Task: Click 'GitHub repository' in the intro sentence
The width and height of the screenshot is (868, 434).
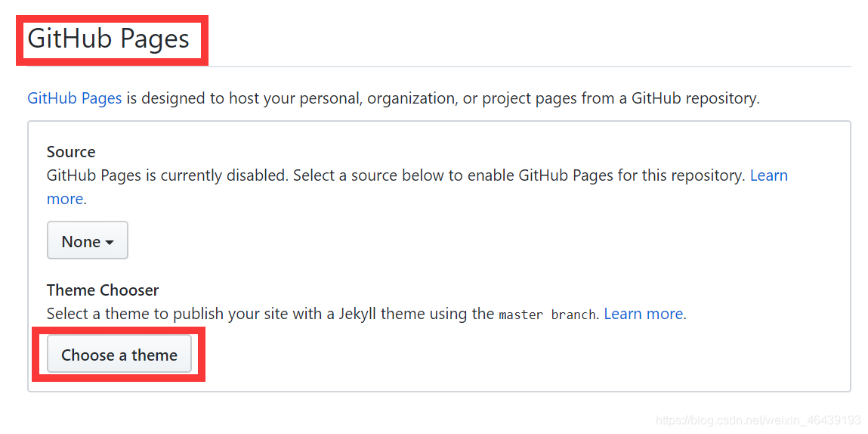Action: (693, 98)
